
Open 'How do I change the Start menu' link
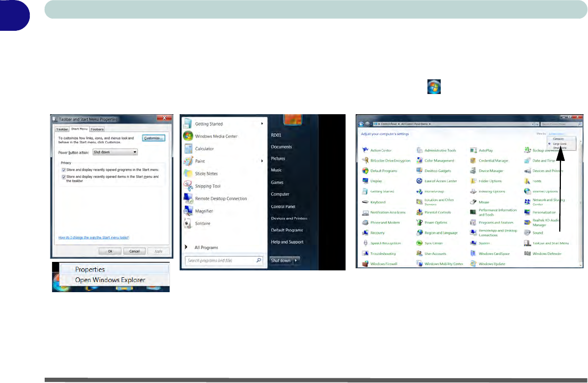tap(94, 237)
